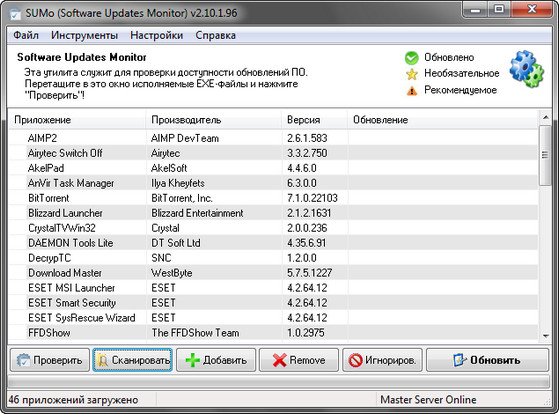Click the orange warning Рекомендуемое icon
The width and height of the screenshot is (559, 414).
tap(412, 91)
